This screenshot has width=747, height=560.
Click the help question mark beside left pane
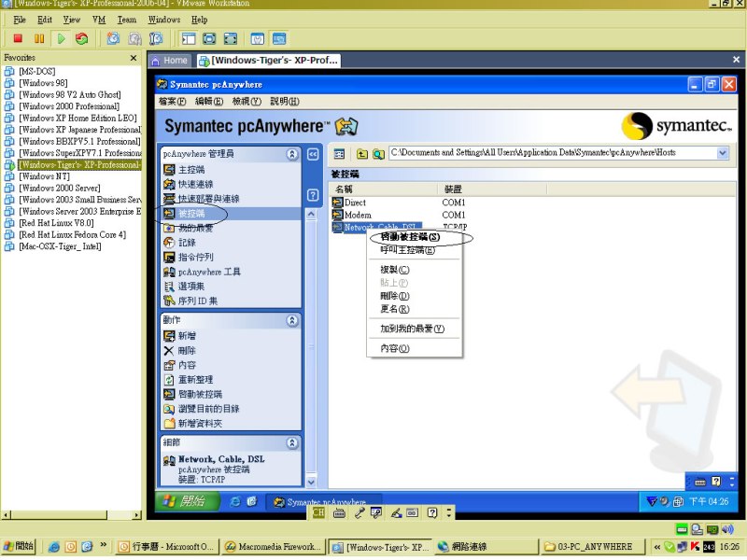pos(313,195)
